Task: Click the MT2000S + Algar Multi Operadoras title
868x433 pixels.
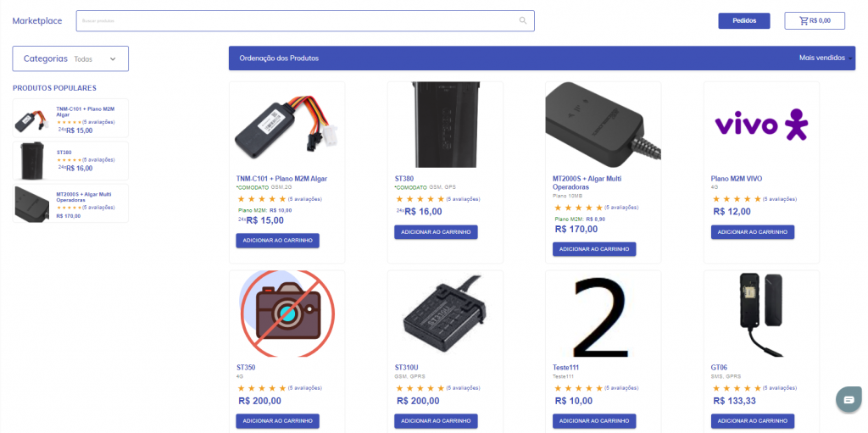Action: pyautogui.click(x=587, y=183)
